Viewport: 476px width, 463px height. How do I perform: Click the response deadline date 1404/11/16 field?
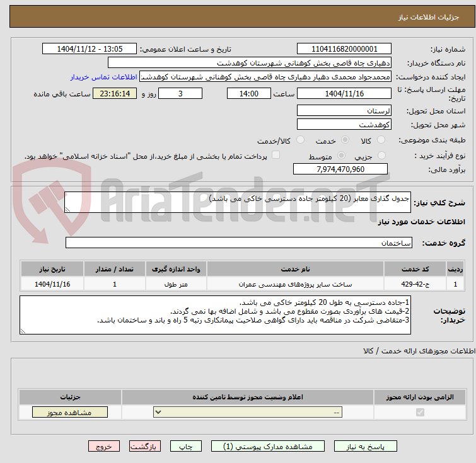(x=344, y=93)
